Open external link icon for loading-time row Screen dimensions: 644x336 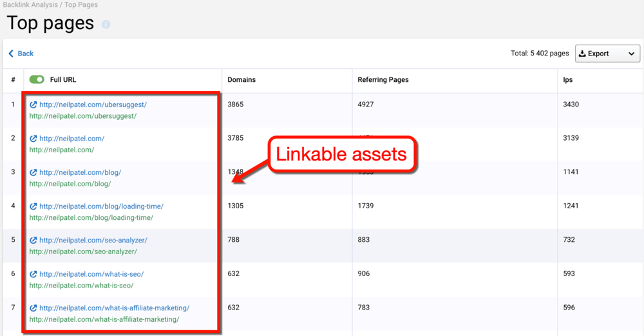(33, 206)
